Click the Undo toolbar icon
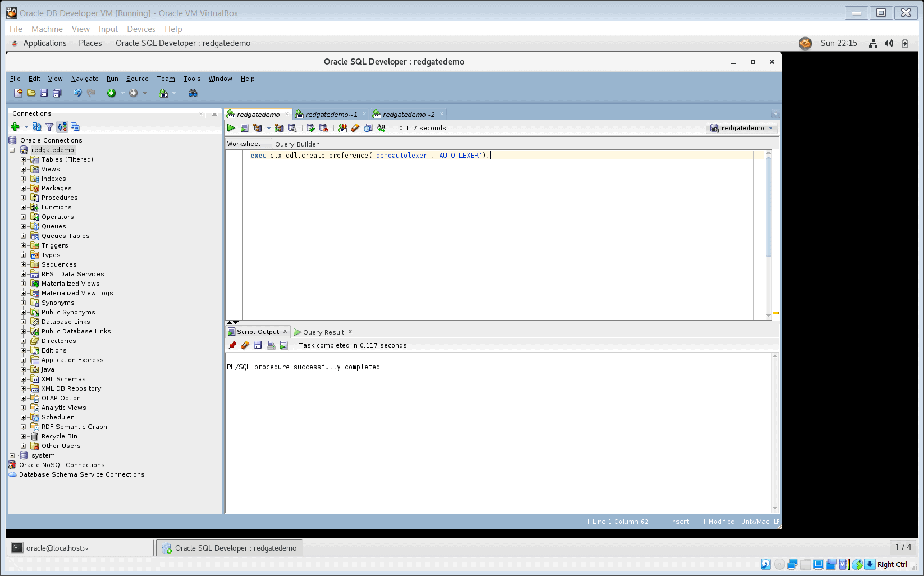The height and width of the screenshot is (576, 924). [77, 93]
